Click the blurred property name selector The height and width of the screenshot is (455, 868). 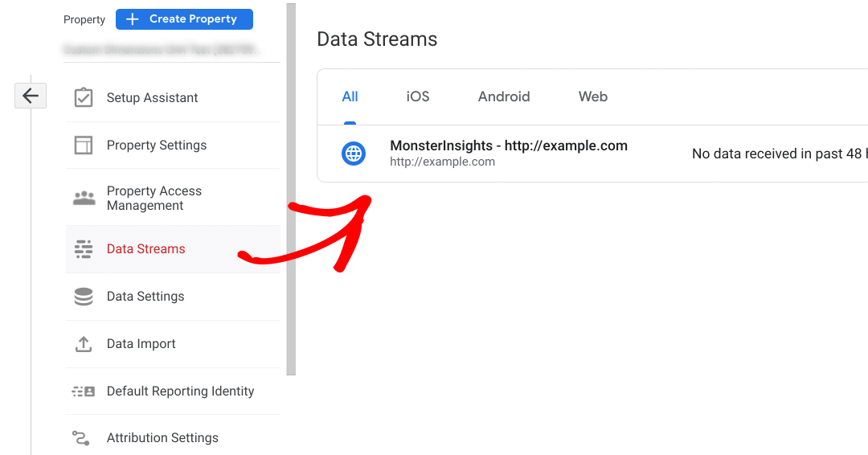click(162, 50)
